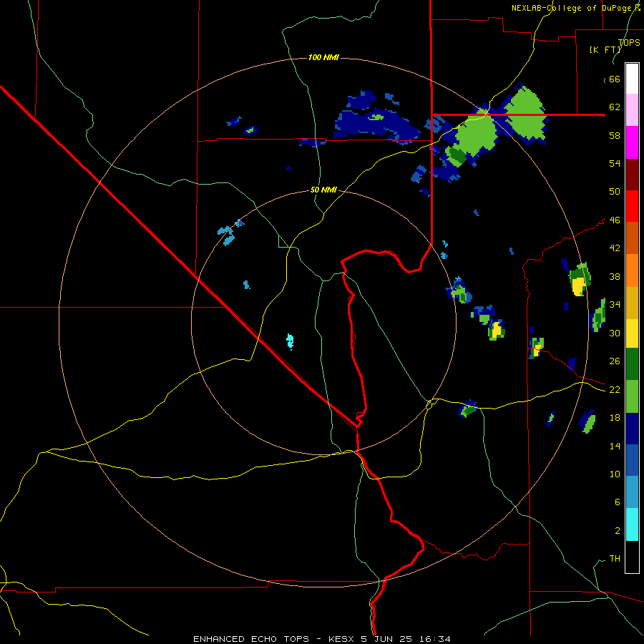
Task: Click the navy blue legend swatch
Action: pyautogui.click(x=632, y=429)
